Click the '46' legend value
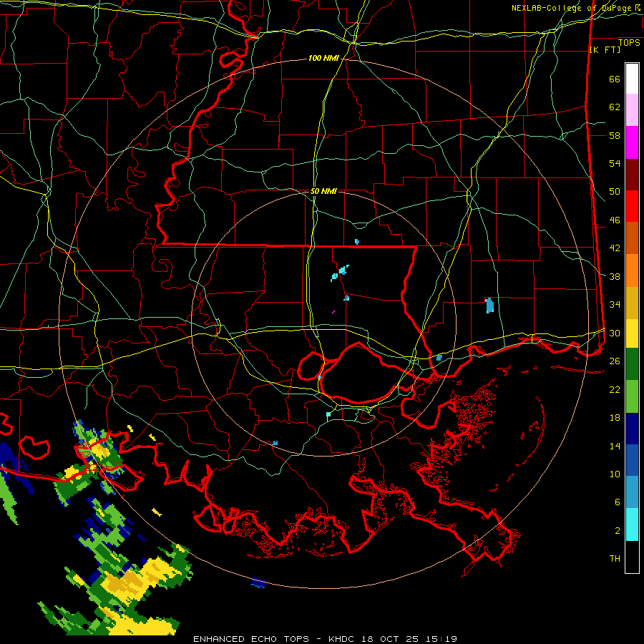 click(x=615, y=220)
